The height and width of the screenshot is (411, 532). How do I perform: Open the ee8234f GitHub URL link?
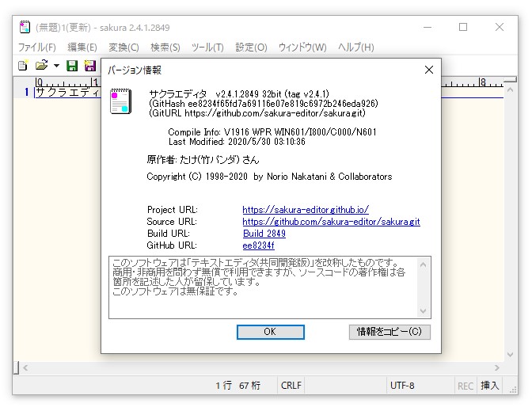[259, 245]
